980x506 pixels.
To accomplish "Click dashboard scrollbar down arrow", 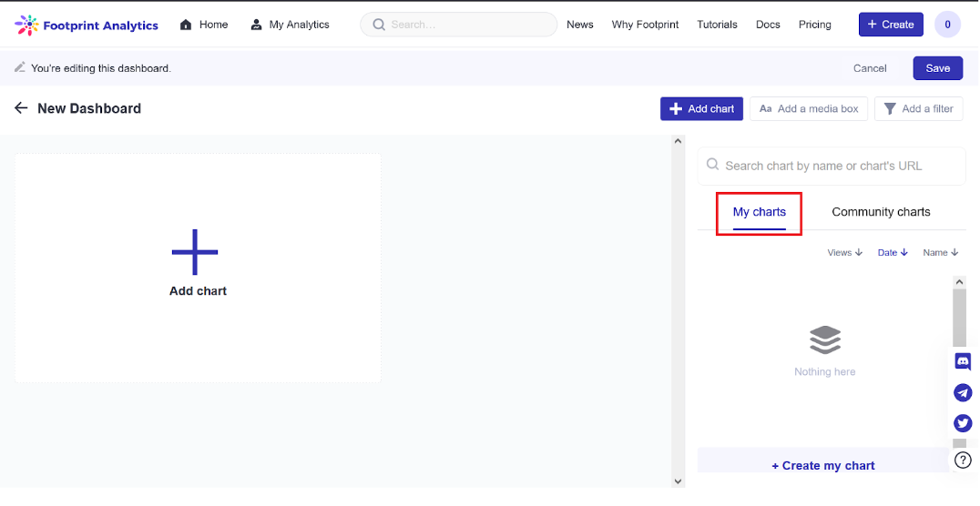I will pos(678,481).
